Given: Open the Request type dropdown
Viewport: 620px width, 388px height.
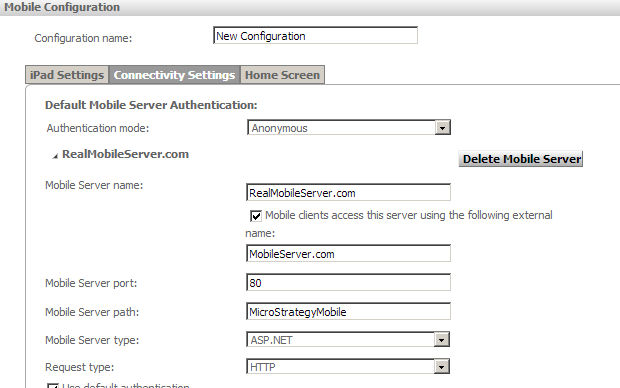Looking at the screenshot, I should [x=348, y=367].
